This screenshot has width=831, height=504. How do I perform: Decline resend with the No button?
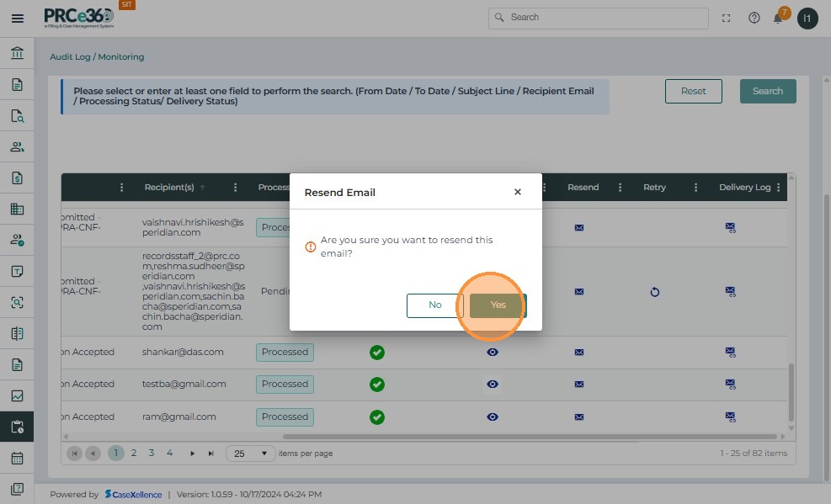click(435, 305)
